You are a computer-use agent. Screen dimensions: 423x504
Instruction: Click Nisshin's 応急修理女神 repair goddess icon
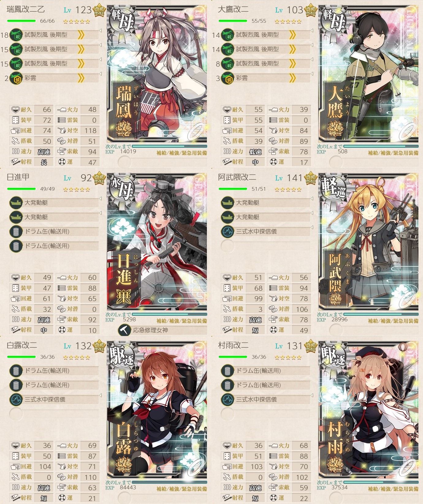(124, 330)
